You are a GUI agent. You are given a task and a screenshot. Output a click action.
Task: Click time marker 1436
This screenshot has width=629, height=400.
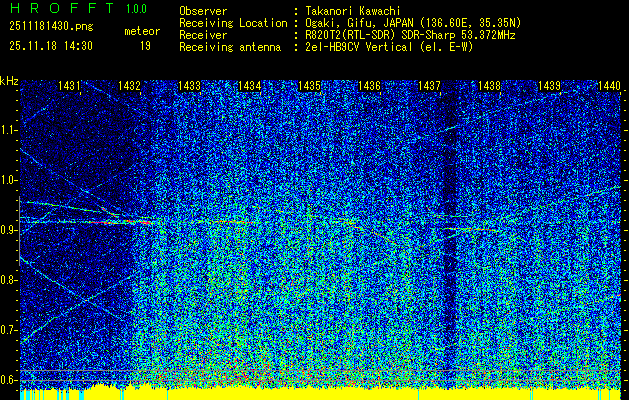(369, 86)
